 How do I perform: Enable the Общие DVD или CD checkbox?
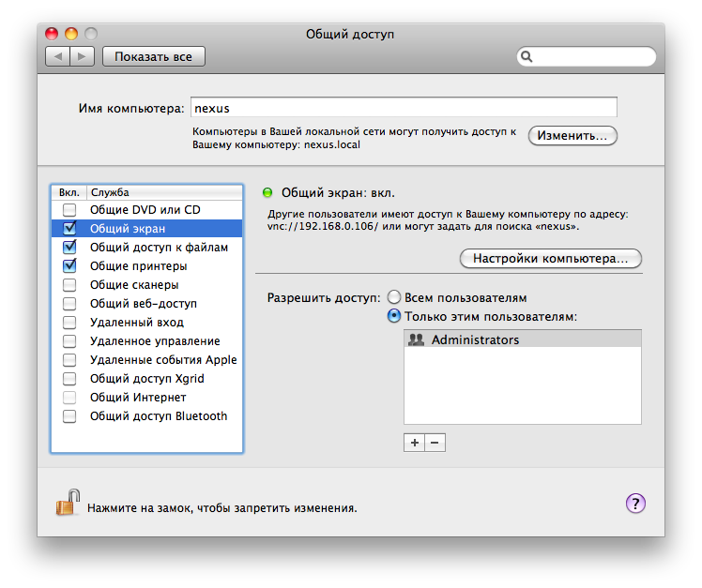click(69, 209)
